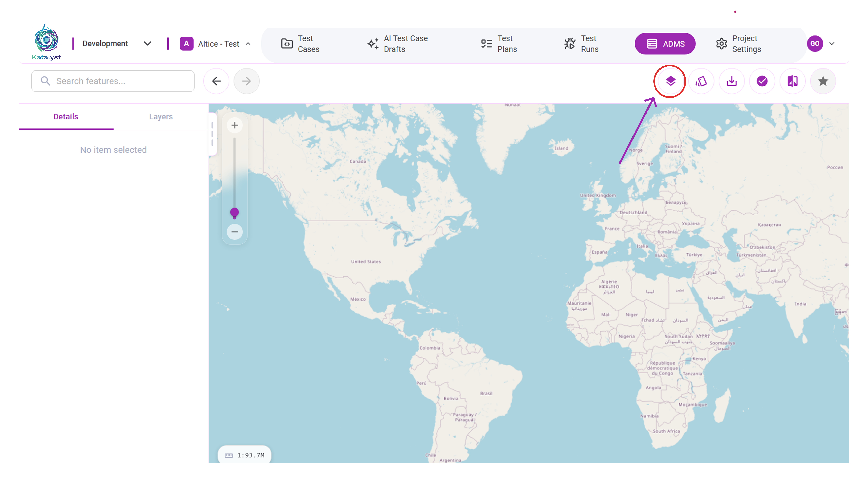Open the Test Cases section
The height and width of the screenshot is (494, 868).
[x=301, y=44]
